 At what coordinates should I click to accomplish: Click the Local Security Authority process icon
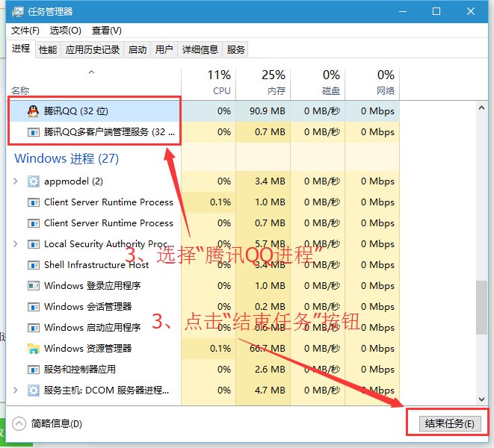point(34,244)
